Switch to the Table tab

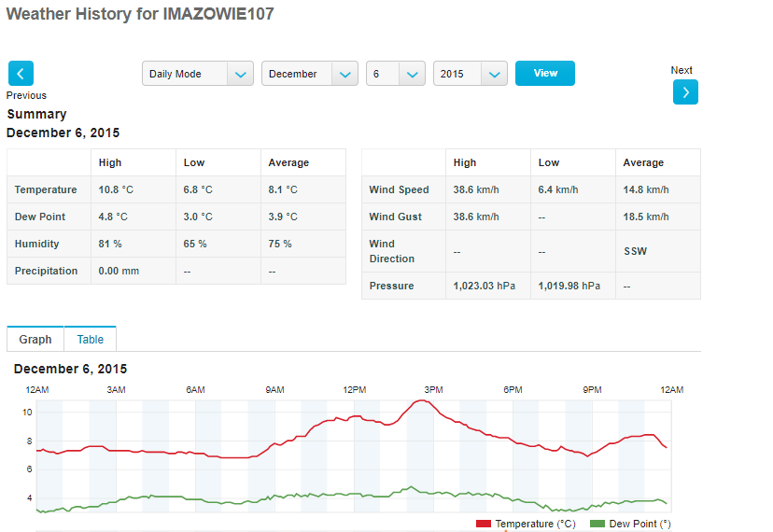pyautogui.click(x=90, y=340)
